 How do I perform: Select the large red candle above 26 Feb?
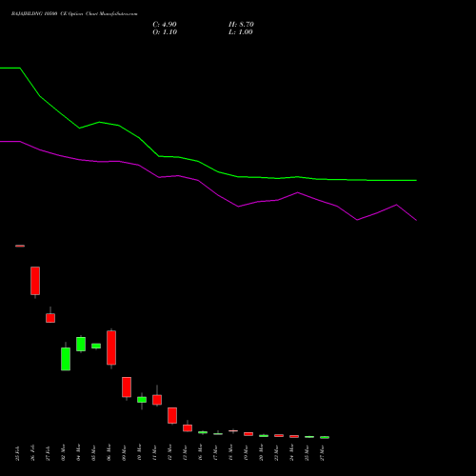click(35, 281)
